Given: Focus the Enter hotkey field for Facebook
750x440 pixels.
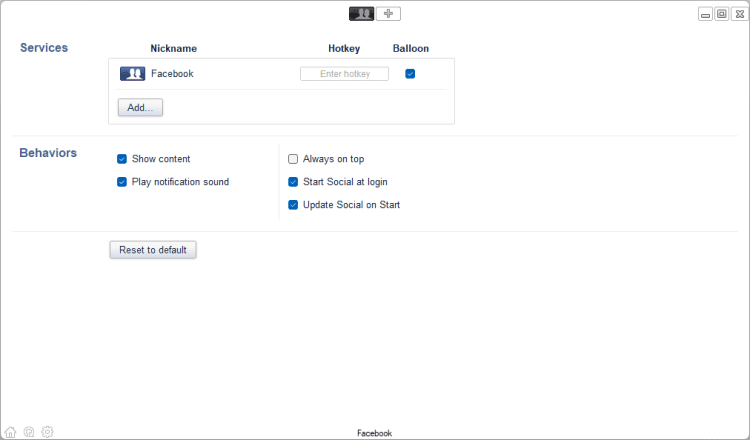Looking at the screenshot, I should tap(344, 74).
